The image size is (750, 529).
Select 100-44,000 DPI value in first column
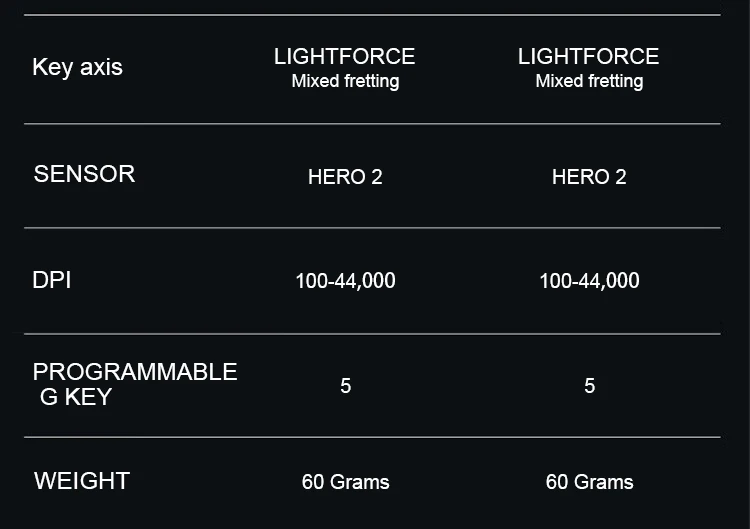tap(345, 281)
